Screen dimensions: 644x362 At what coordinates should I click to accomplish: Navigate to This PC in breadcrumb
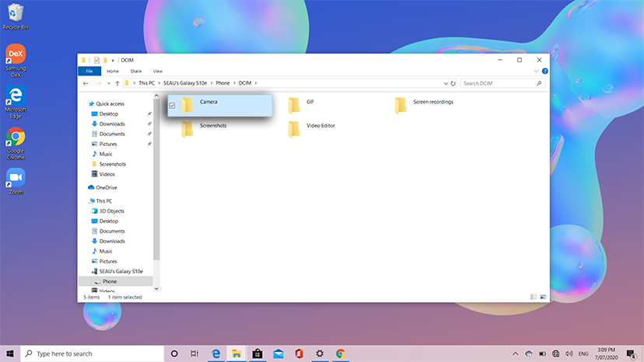point(147,83)
